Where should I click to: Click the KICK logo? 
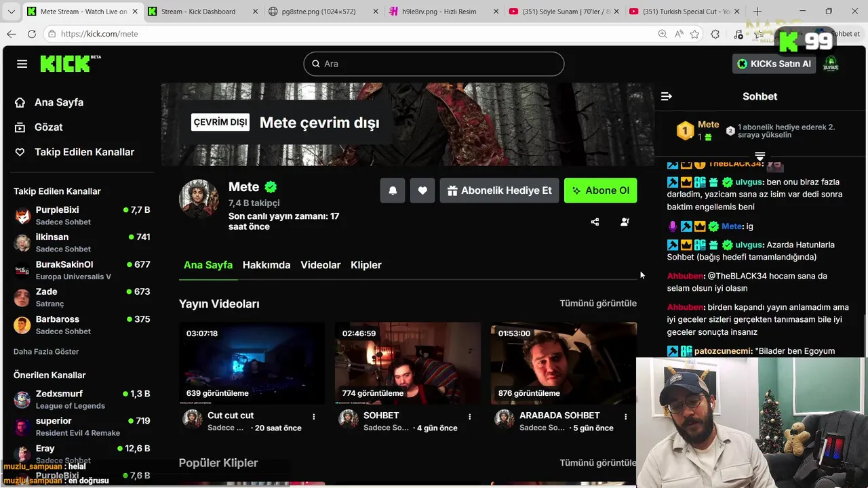(70, 64)
